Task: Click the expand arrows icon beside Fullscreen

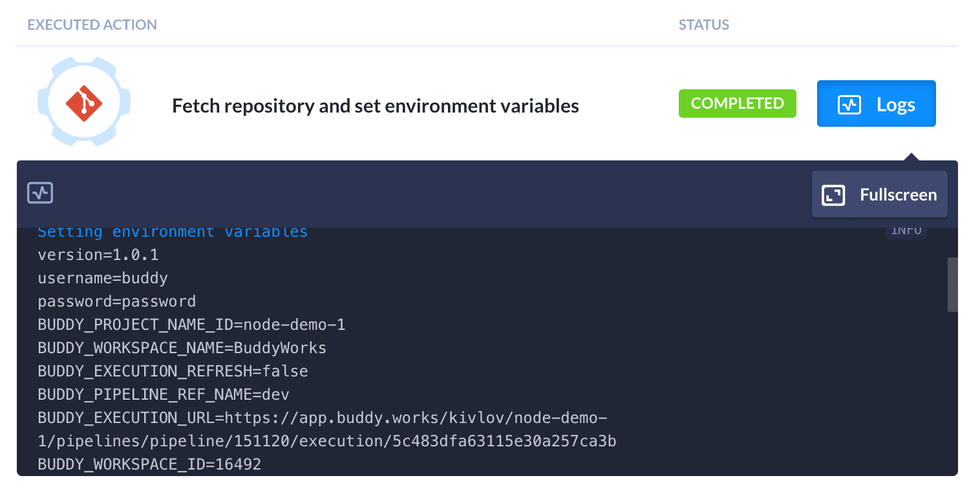Action: pos(833,195)
